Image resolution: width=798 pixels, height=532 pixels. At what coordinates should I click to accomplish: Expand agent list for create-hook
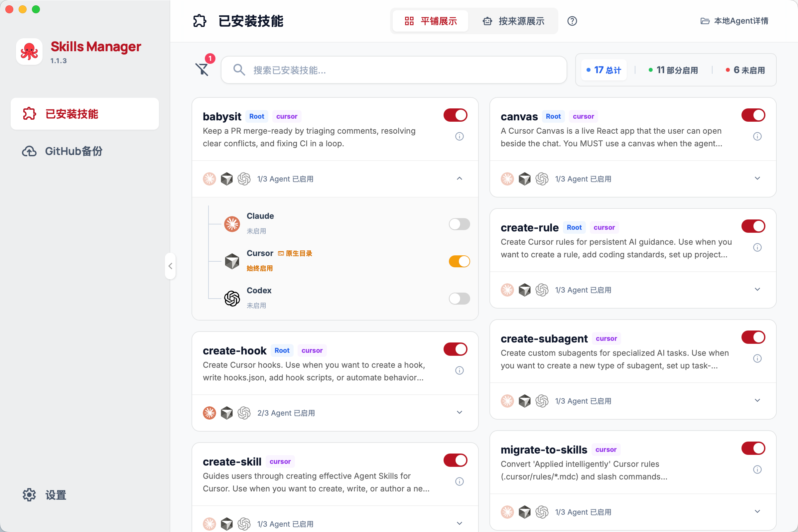coord(460,413)
